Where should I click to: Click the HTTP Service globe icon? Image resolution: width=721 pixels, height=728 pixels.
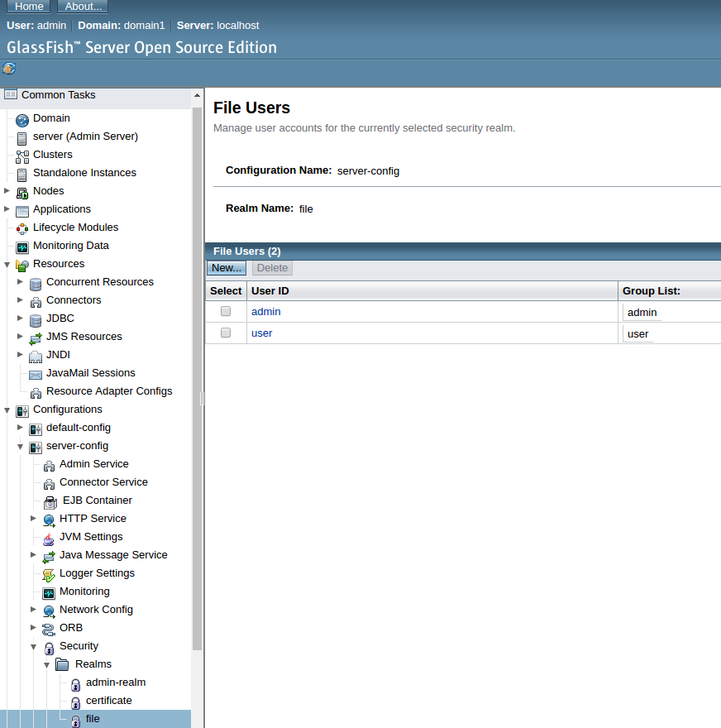pyautogui.click(x=49, y=520)
